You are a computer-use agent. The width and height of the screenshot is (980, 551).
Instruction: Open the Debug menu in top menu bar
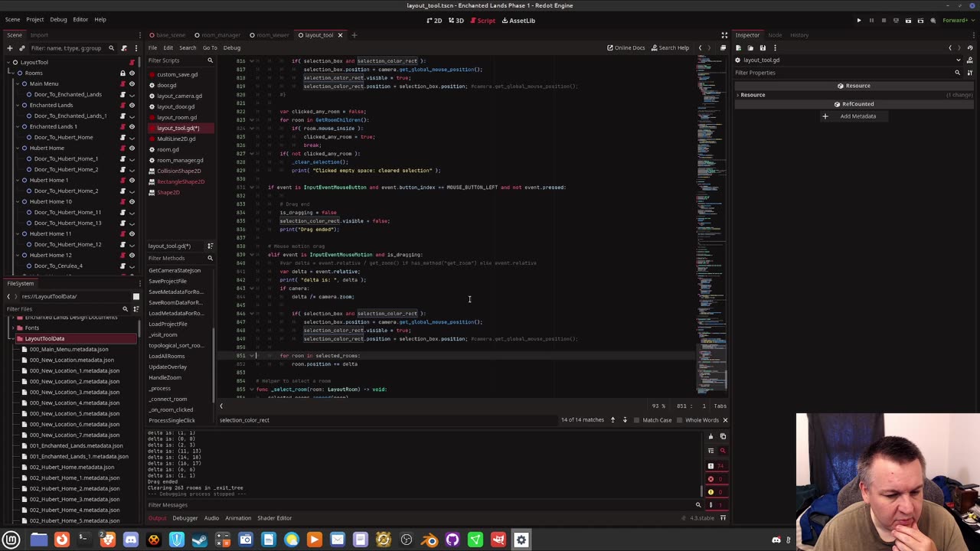coord(58,19)
